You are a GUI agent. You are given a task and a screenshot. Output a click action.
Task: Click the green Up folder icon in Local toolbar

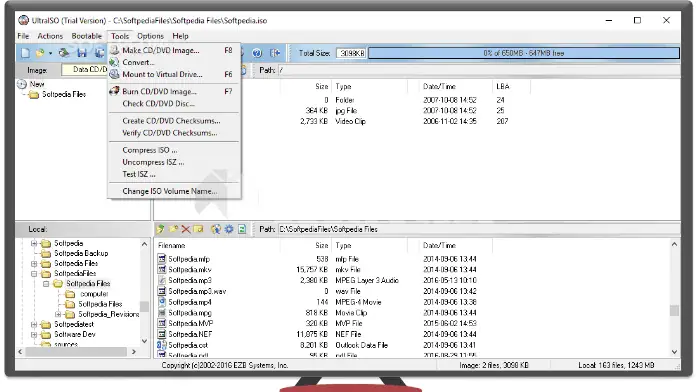coord(160,229)
